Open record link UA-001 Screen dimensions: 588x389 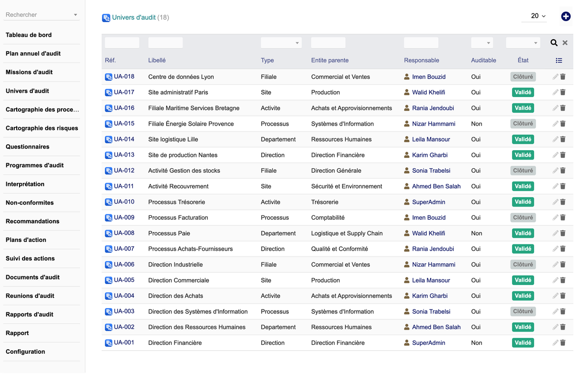coord(124,343)
